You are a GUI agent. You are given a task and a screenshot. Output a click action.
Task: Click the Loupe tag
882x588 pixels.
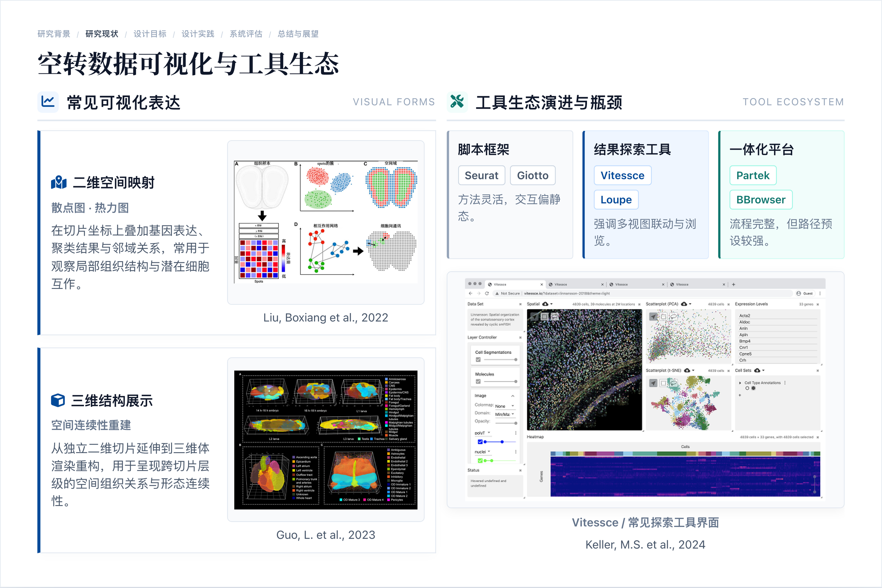(x=616, y=199)
